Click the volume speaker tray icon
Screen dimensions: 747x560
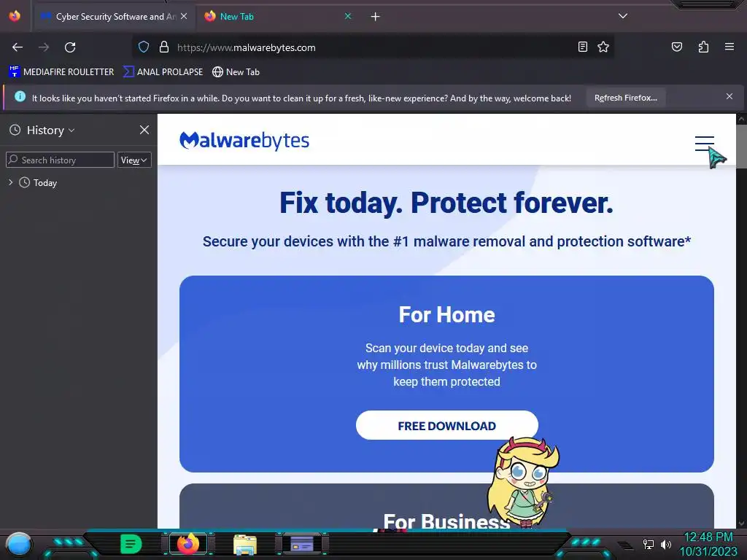(665, 544)
